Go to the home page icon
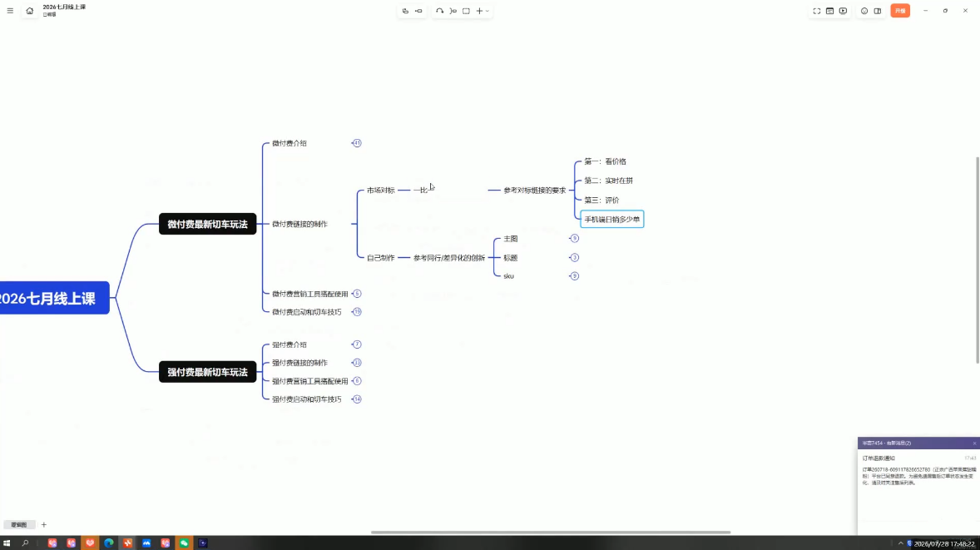980x550 pixels. (x=29, y=11)
